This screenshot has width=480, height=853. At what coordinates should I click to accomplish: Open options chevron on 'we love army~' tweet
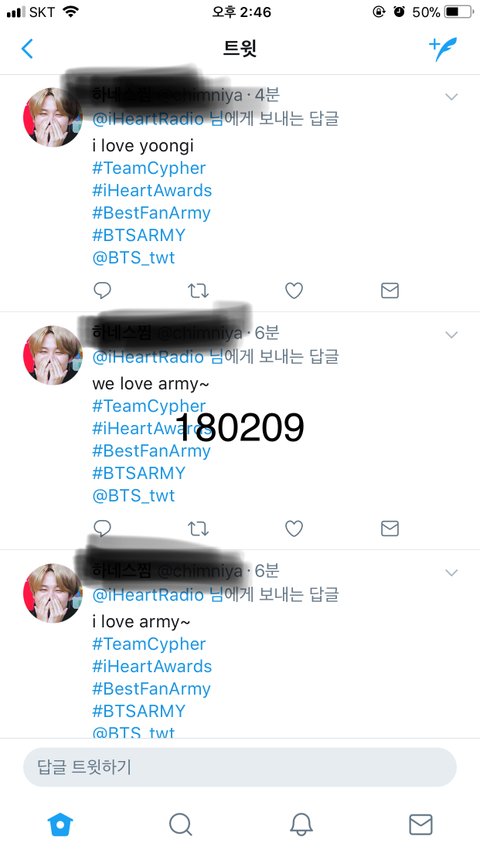[451, 335]
